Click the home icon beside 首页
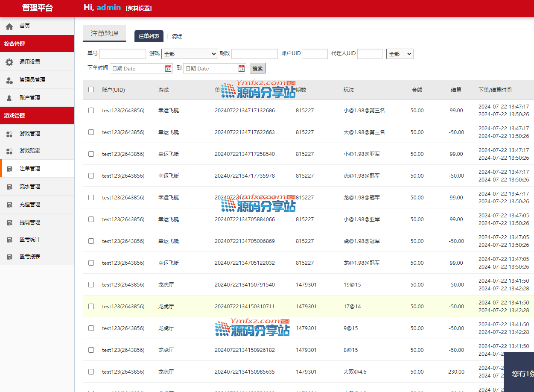Viewport: 534px width, 392px height. click(x=9, y=26)
